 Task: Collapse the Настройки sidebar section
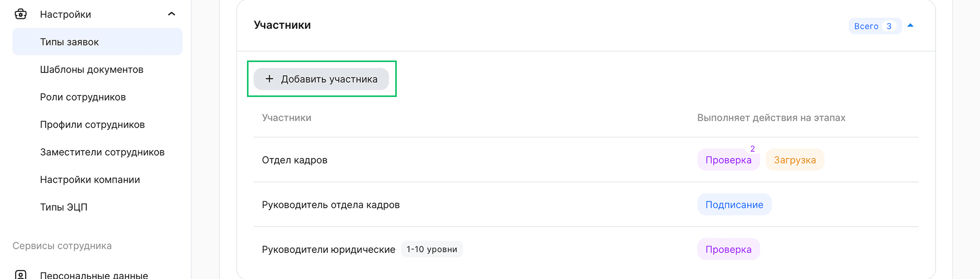point(171,14)
